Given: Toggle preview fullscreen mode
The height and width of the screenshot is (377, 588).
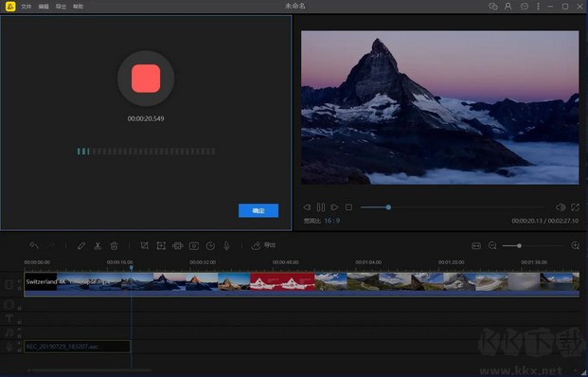Looking at the screenshot, I should coord(575,207).
